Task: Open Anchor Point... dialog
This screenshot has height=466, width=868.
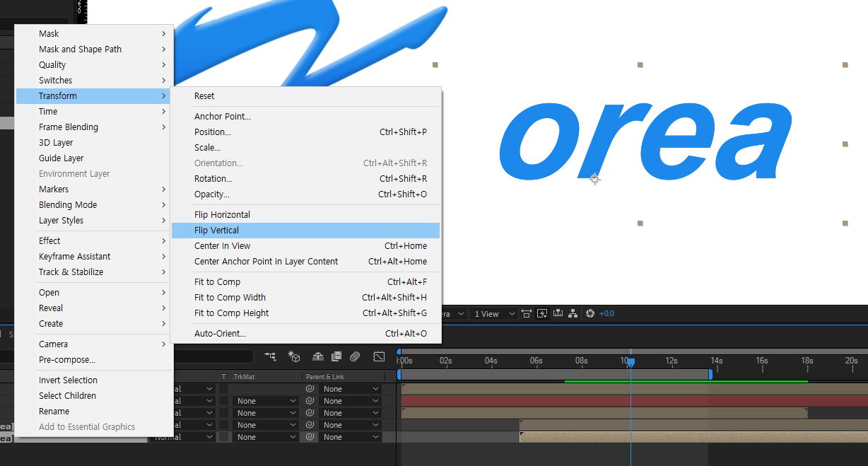Action: [x=305, y=116]
